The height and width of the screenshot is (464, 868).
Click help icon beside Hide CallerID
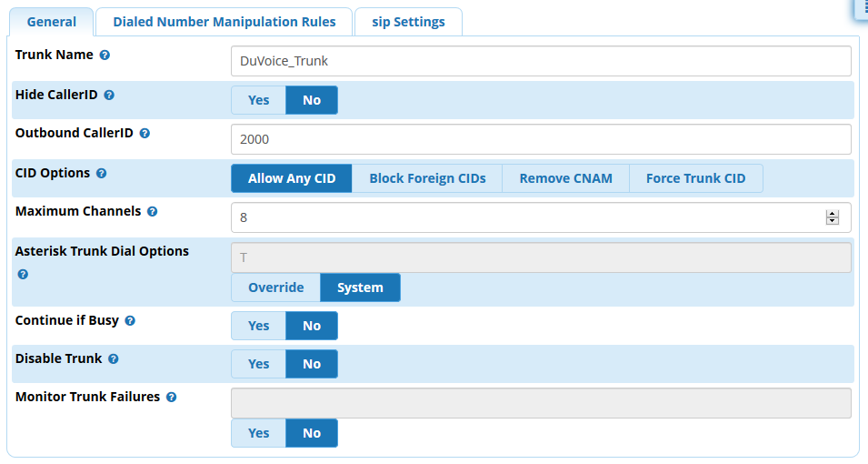pyautogui.click(x=109, y=95)
